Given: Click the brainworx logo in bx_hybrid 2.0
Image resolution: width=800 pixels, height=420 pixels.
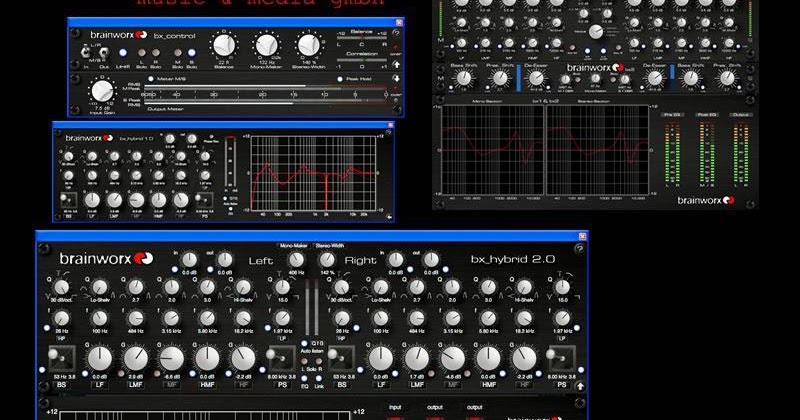Looking at the screenshot, I should pyautogui.click(x=106, y=259).
